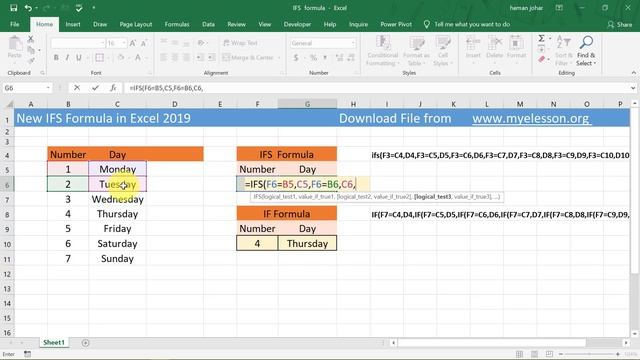Open Insert Function fx dialog
The image size is (640, 360).
point(113,88)
